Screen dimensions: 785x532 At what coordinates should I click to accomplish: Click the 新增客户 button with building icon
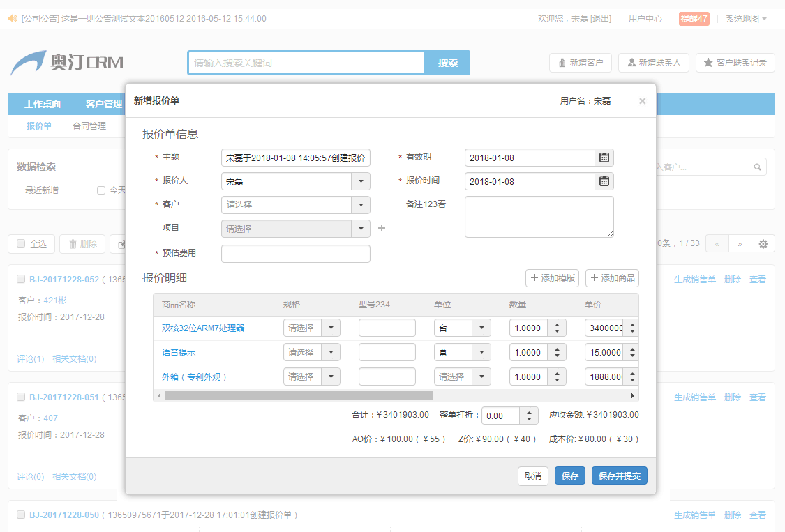(581, 63)
